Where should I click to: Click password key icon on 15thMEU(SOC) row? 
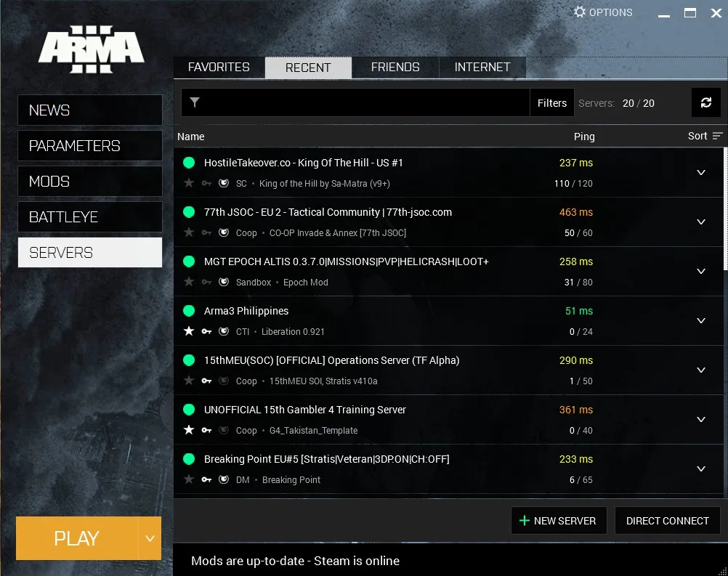pos(206,381)
